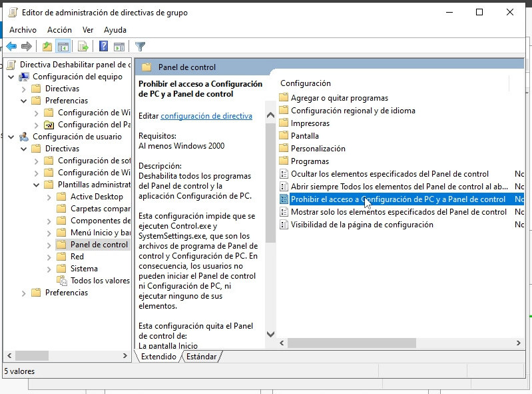Select Visibilidad de la página de configuración
This screenshot has height=394, width=532.
[362, 225]
